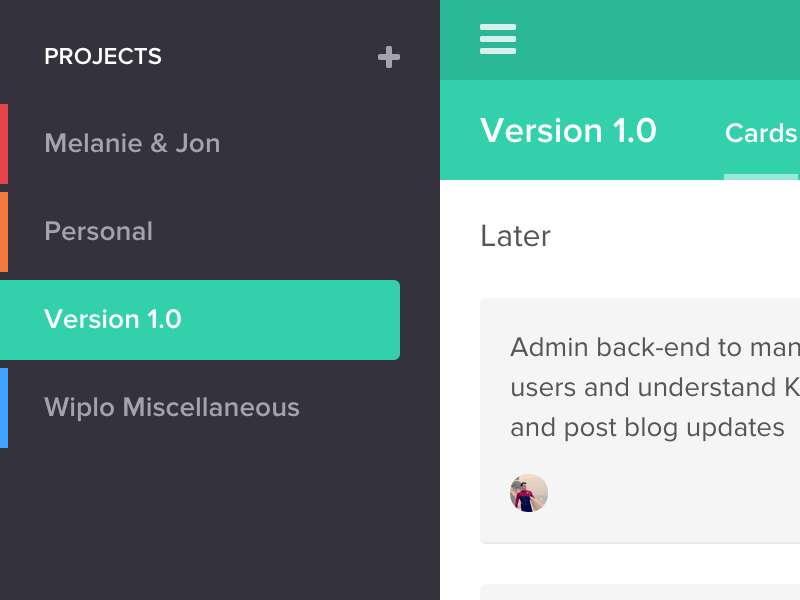Click the active underline beneath the Cards tab

(761, 177)
